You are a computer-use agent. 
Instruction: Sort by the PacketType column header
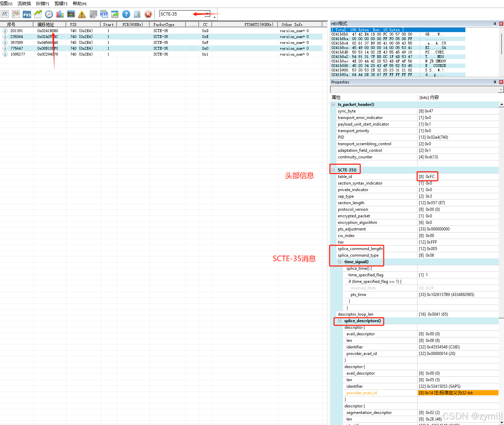pyautogui.click(x=168, y=24)
